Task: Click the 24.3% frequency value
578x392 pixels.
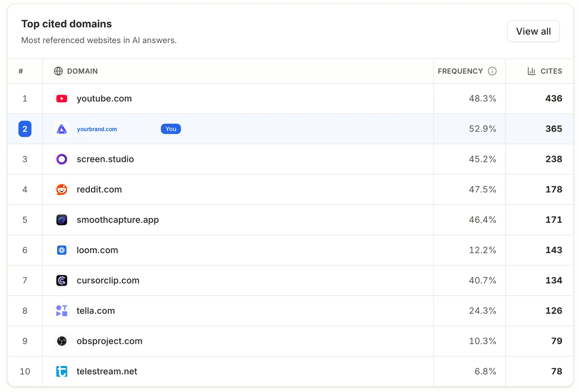Action: click(482, 311)
